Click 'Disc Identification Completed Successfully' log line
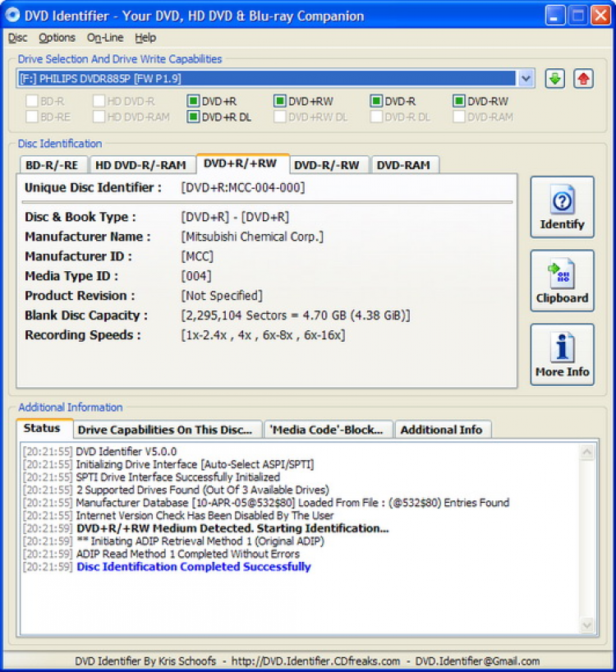 (194, 567)
